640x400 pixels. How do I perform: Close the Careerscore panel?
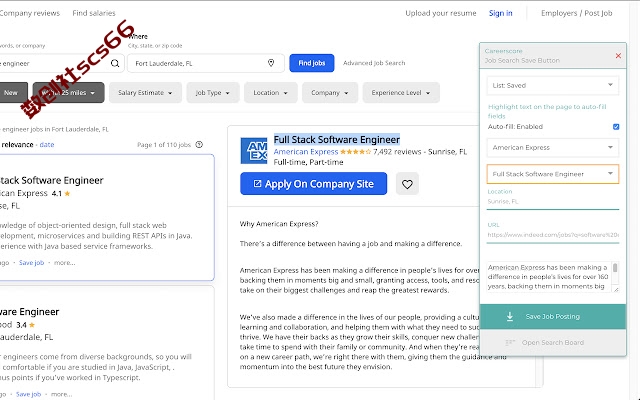[618, 56]
